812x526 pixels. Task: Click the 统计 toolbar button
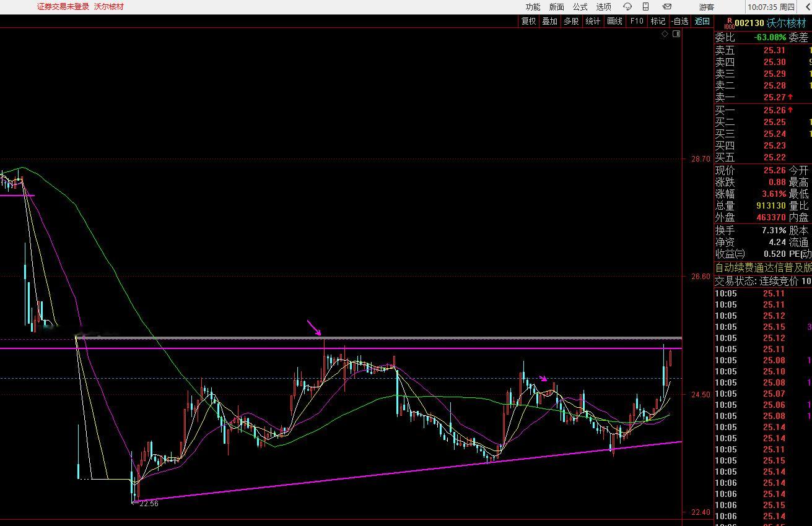click(x=593, y=21)
